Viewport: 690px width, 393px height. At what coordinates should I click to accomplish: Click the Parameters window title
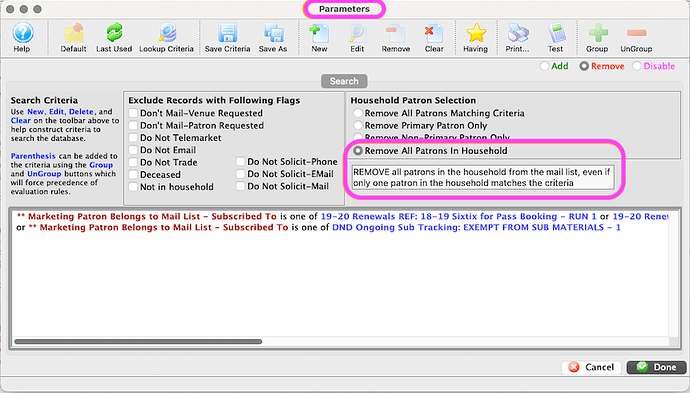344,9
